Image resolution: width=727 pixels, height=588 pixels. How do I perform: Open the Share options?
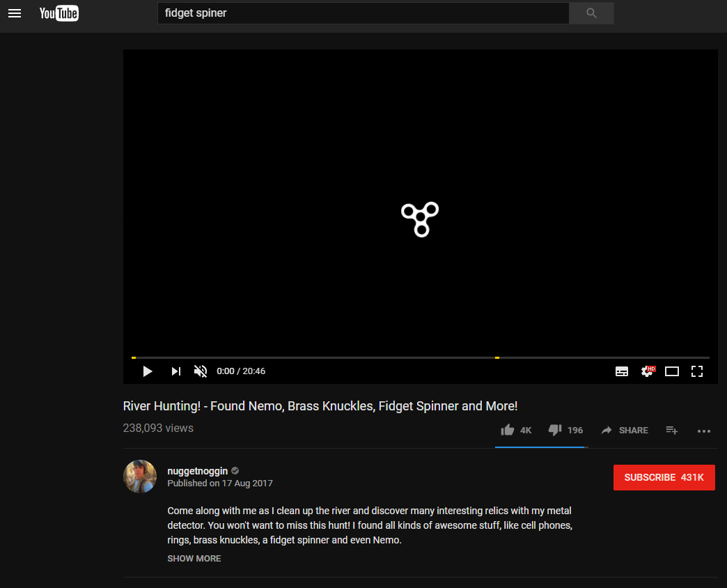point(624,430)
